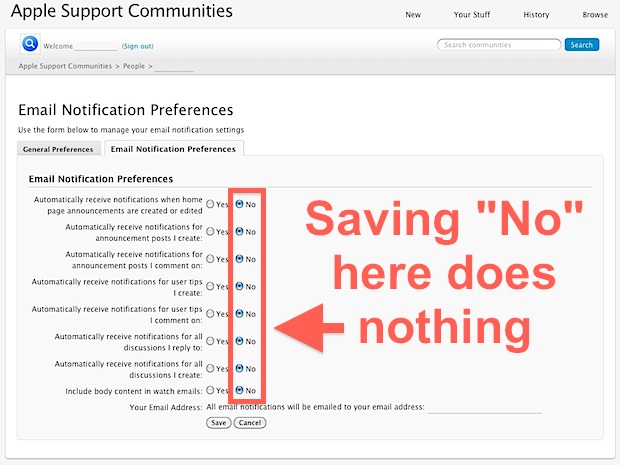Click the blue Search button

point(582,45)
